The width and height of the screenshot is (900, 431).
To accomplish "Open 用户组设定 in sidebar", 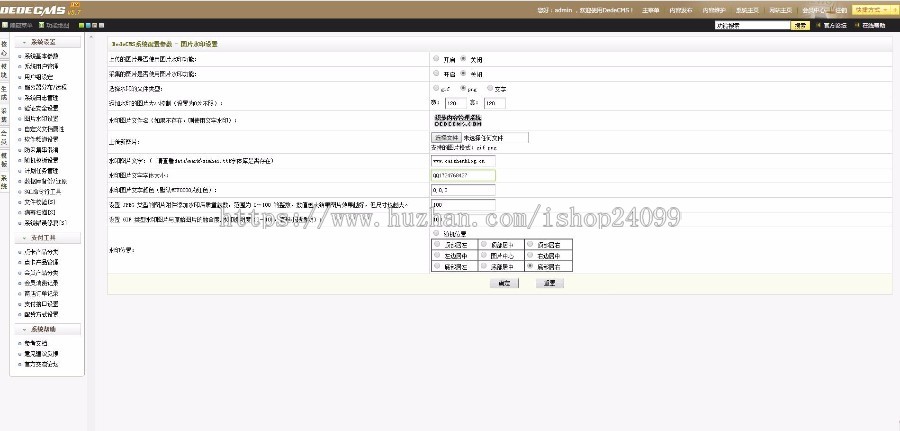I will click(38, 76).
